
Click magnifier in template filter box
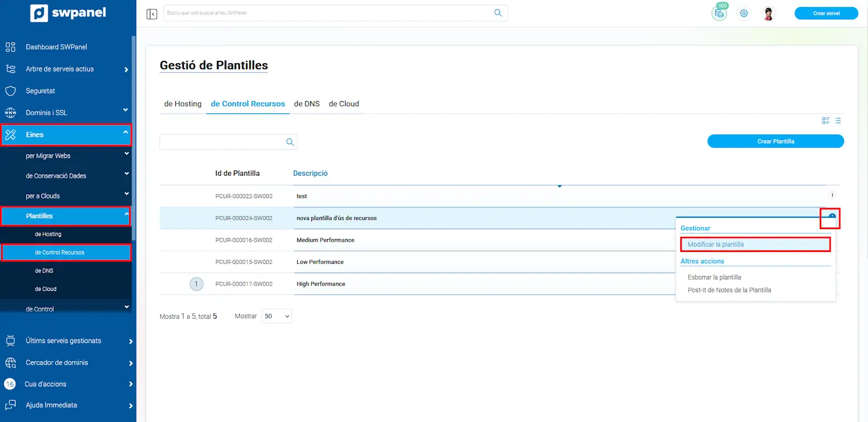[290, 142]
